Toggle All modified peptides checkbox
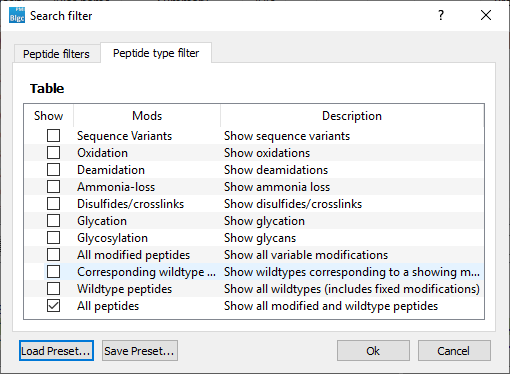Image resolution: width=510 pixels, height=374 pixels. tap(53, 255)
